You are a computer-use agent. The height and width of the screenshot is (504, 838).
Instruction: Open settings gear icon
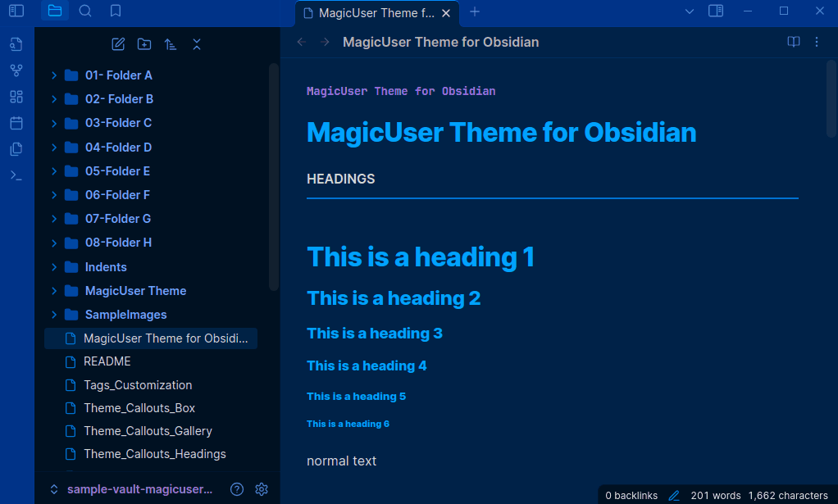click(x=262, y=489)
